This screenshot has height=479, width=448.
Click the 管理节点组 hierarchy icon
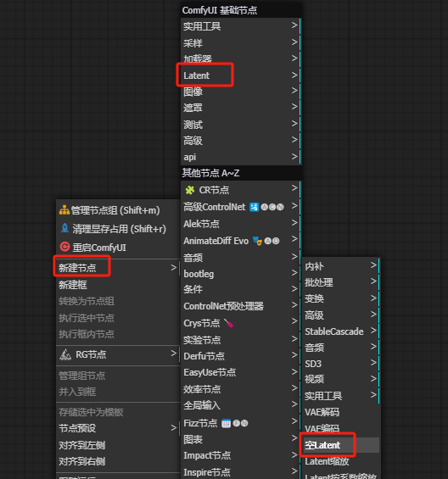pos(64,210)
